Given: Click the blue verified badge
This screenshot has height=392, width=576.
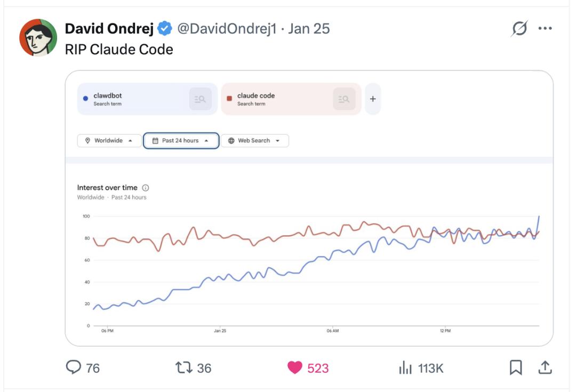Looking at the screenshot, I should pyautogui.click(x=165, y=29).
